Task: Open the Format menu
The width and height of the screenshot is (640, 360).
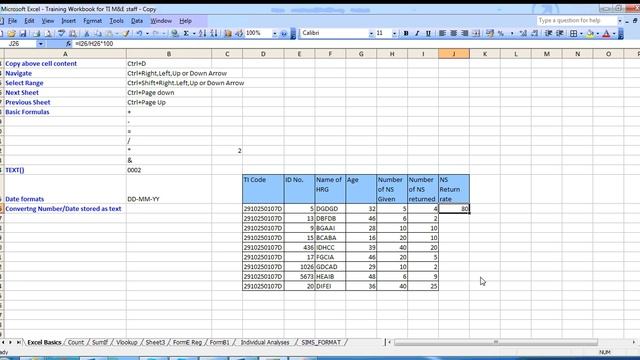Action: pyautogui.click(x=93, y=21)
